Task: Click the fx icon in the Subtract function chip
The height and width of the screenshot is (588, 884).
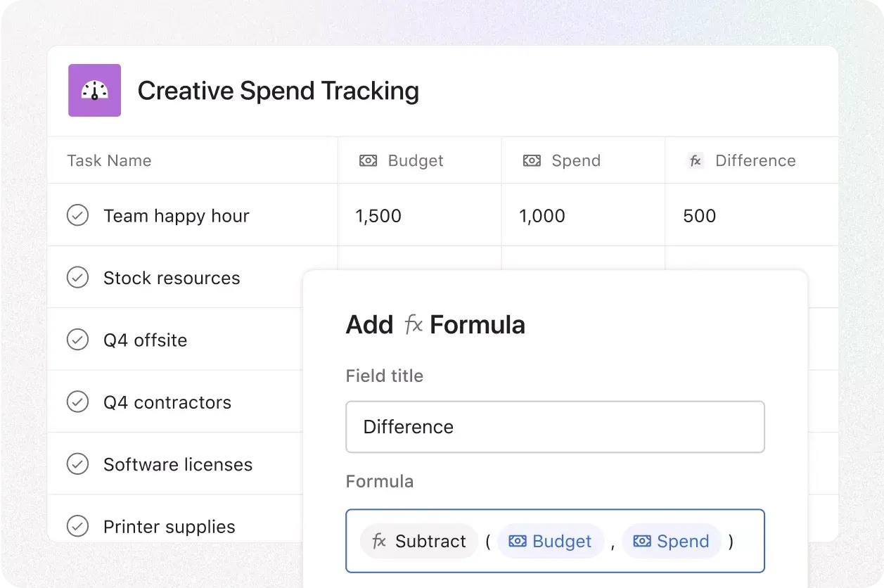Action: (x=379, y=541)
